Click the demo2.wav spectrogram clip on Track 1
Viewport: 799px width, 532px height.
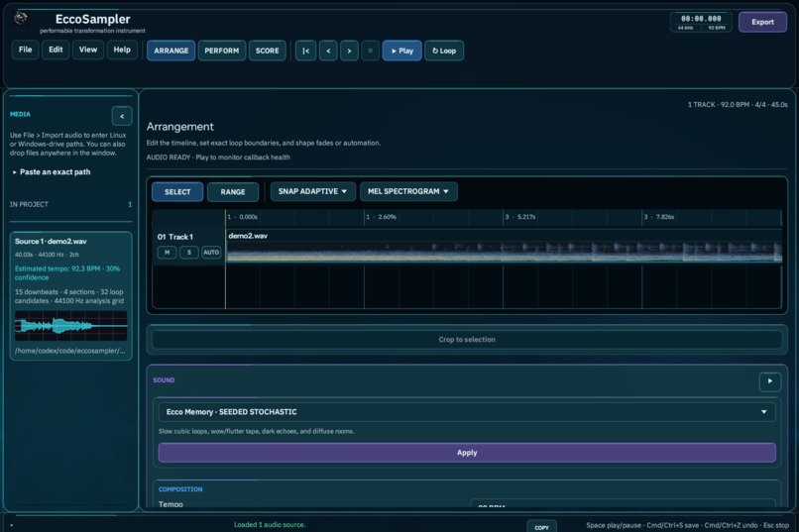point(504,252)
